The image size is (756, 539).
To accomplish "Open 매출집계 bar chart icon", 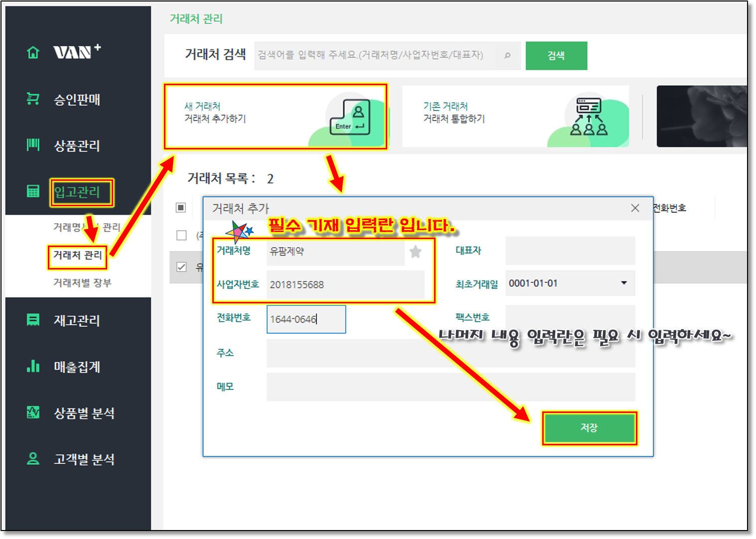I will [33, 366].
